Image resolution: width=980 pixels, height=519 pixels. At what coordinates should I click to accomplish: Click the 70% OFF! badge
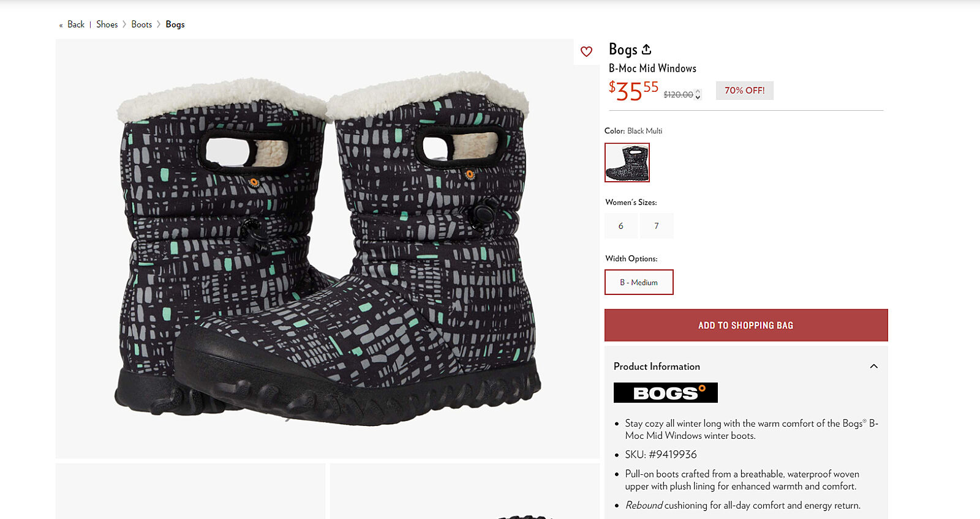[x=744, y=91]
